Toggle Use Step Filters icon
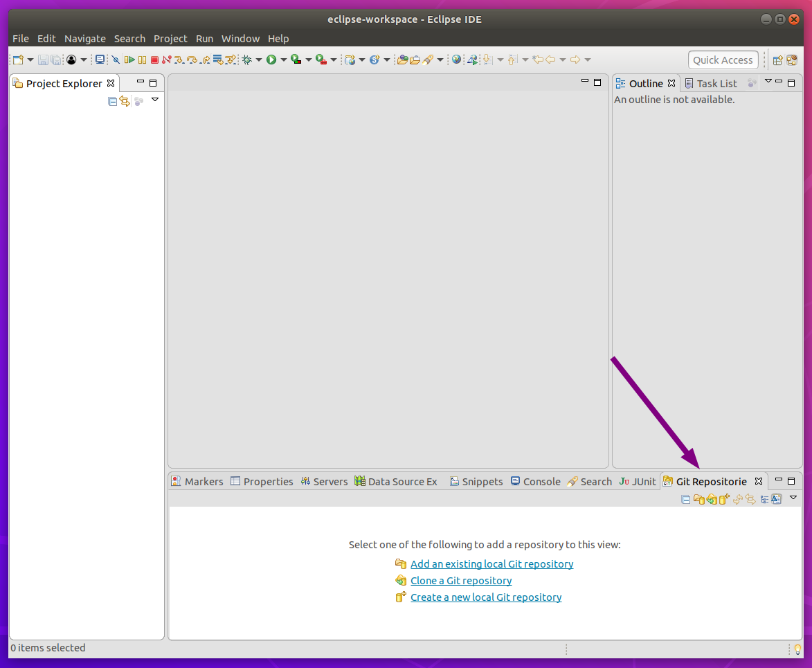This screenshot has height=668, width=812. click(x=231, y=60)
